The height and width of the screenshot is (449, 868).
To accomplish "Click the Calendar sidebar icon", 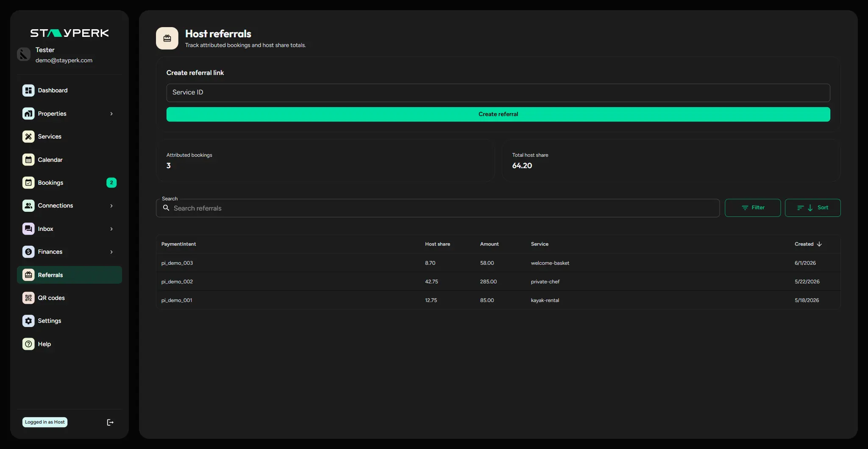I will pos(28,160).
